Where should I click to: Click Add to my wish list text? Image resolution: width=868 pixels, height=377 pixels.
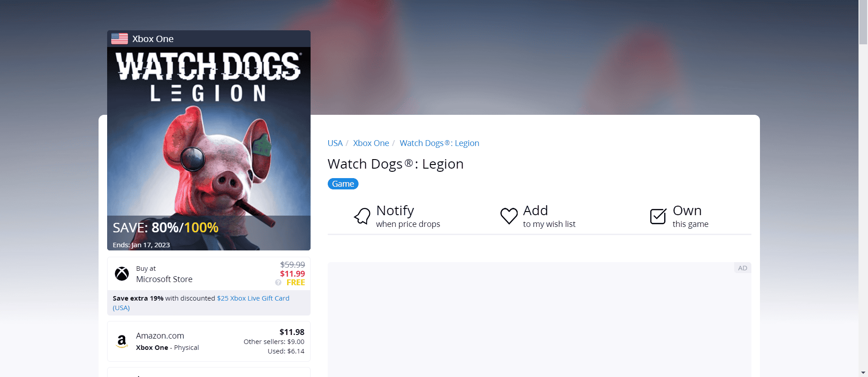[x=549, y=216]
